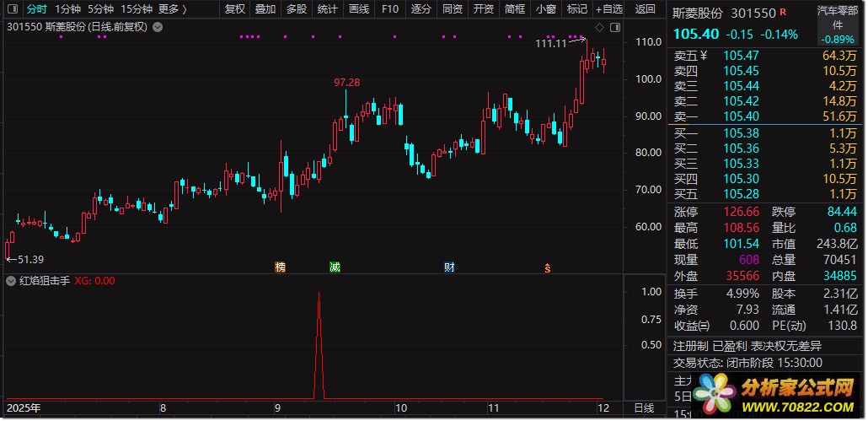Screen dimensions: 868x421
Task: Click the 注册制 已盈利 info line
Action: click(747, 346)
